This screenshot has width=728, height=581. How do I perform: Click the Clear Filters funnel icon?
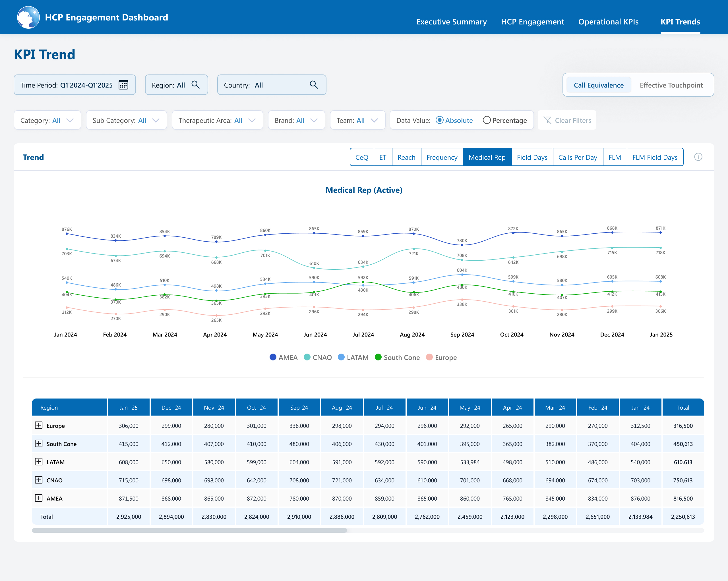[547, 120]
